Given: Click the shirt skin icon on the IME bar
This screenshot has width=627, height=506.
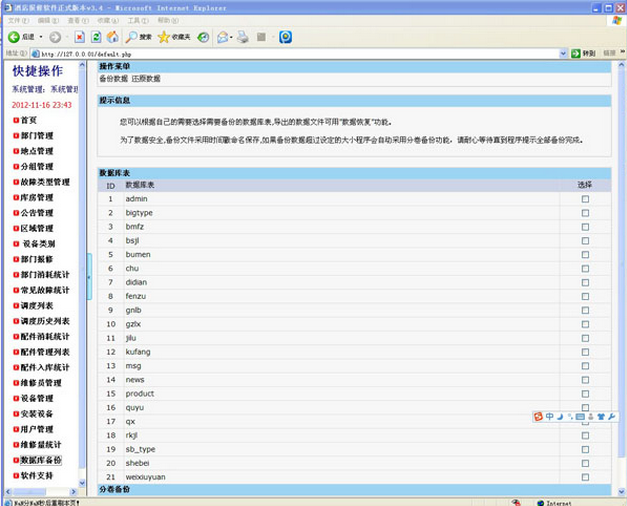Looking at the screenshot, I should (601, 417).
